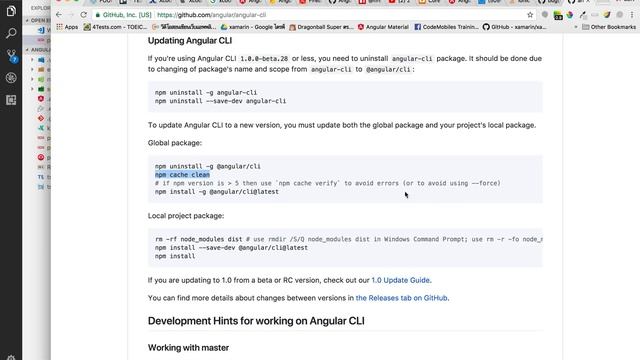Open VS Code Manage gear icon
This screenshot has height=360, width=640.
coord(11,357)
